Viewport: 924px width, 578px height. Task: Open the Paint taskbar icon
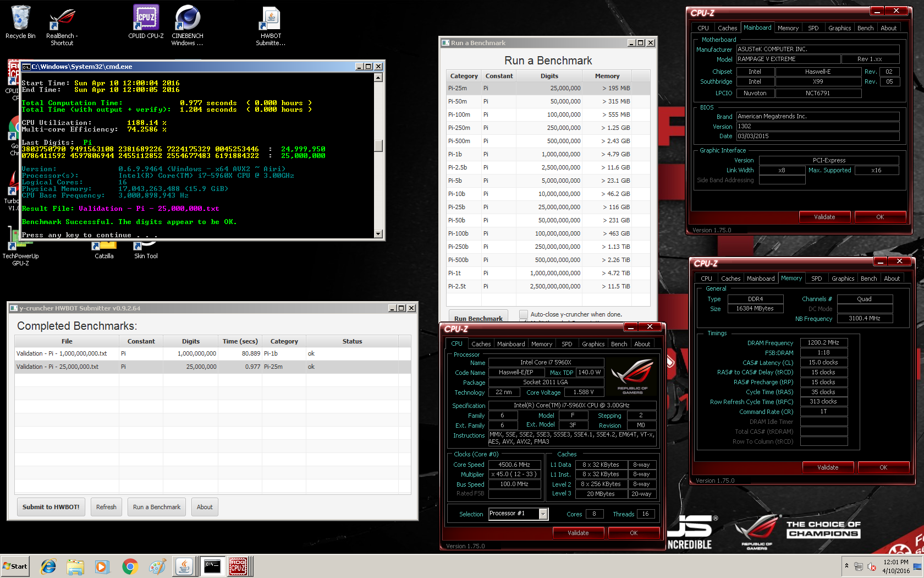click(157, 566)
